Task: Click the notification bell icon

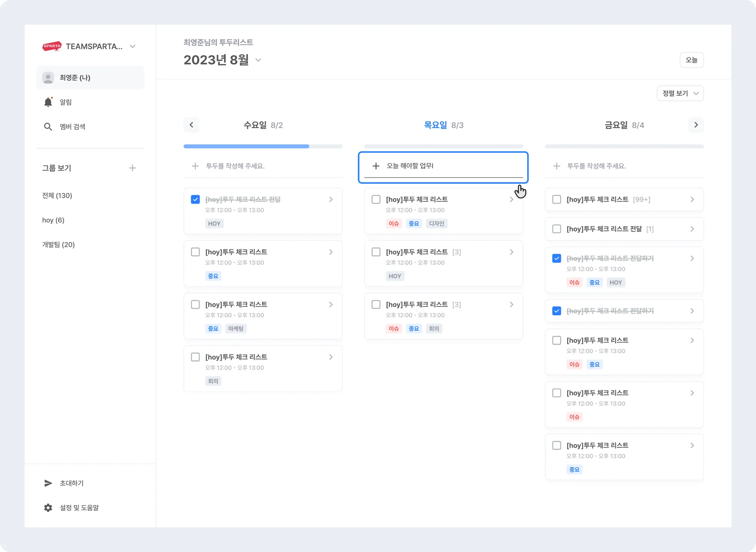Action: pos(48,102)
